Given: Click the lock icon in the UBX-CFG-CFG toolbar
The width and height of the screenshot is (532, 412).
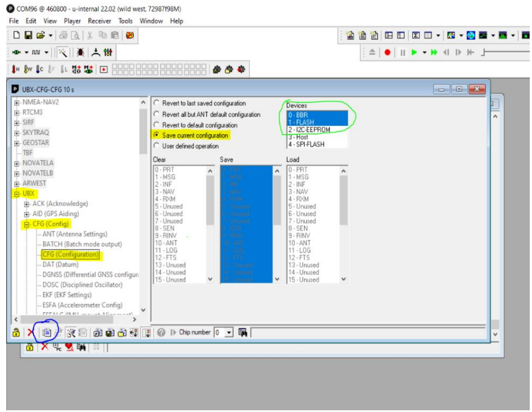Looking at the screenshot, I should pos(16,332).
